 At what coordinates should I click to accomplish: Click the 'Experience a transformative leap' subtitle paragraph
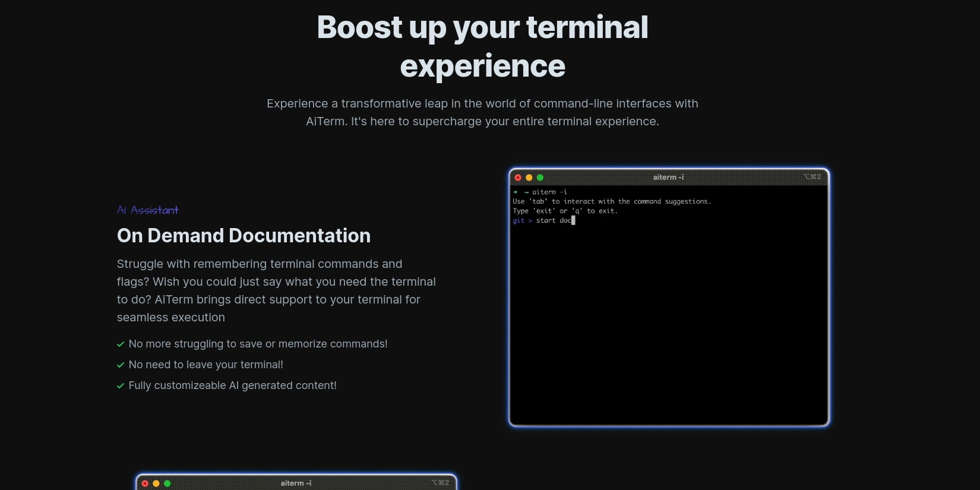point(482,112)
